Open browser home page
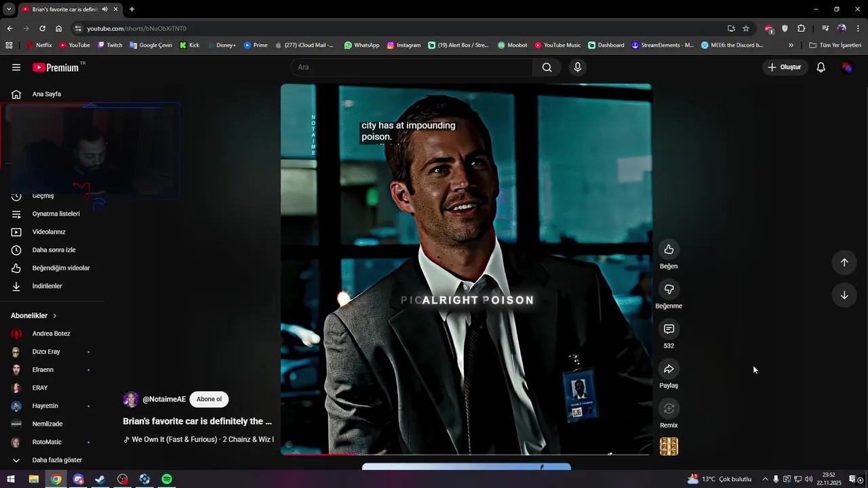Screen dimensions: 868x488 (x=58, y=28)
